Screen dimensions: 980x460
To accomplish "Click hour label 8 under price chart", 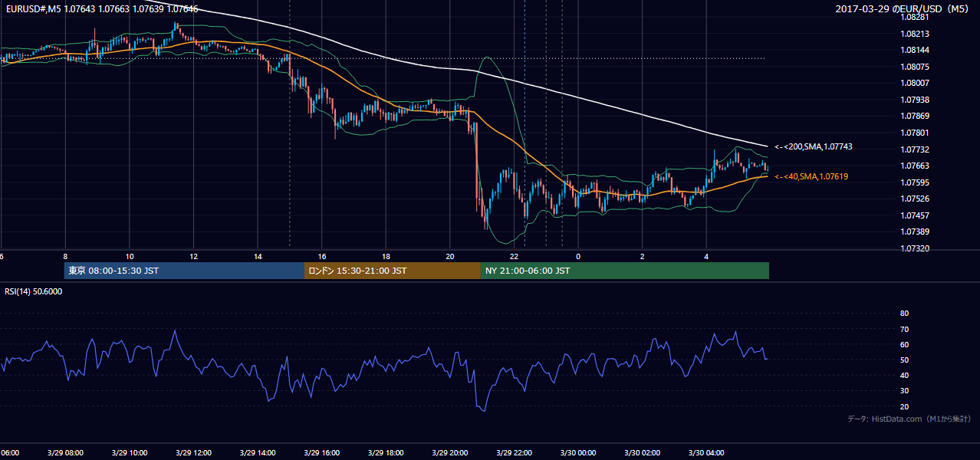I will pyautogui.click(x=65, y=256).
